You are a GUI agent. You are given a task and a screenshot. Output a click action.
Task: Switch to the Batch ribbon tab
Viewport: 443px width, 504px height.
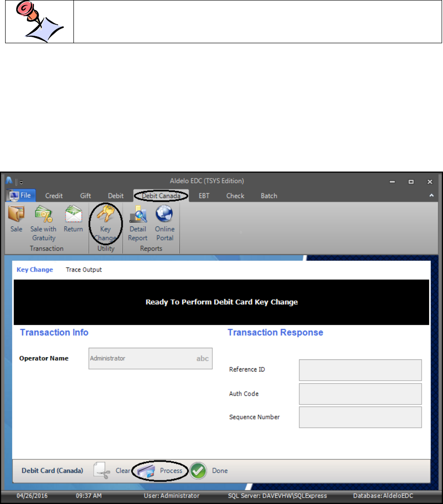click(x=269, y=196)
